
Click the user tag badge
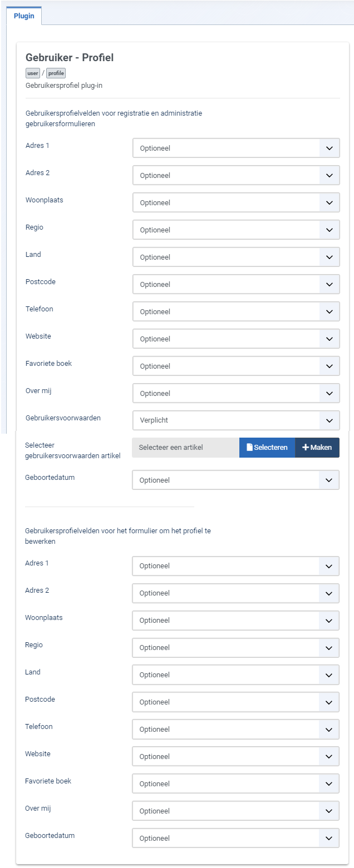(33, 73)
